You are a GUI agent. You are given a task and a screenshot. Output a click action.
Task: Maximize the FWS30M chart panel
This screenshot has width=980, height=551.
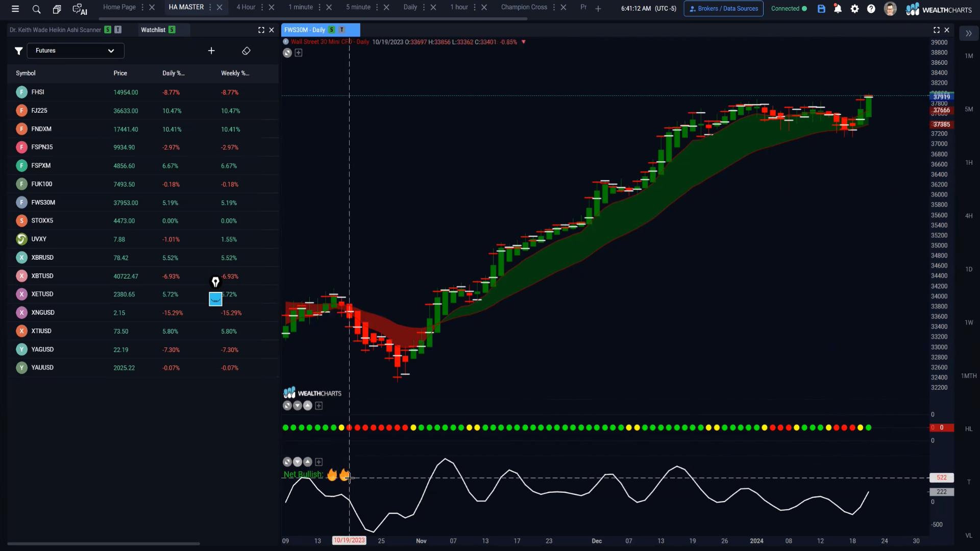[x=937, y=30]
